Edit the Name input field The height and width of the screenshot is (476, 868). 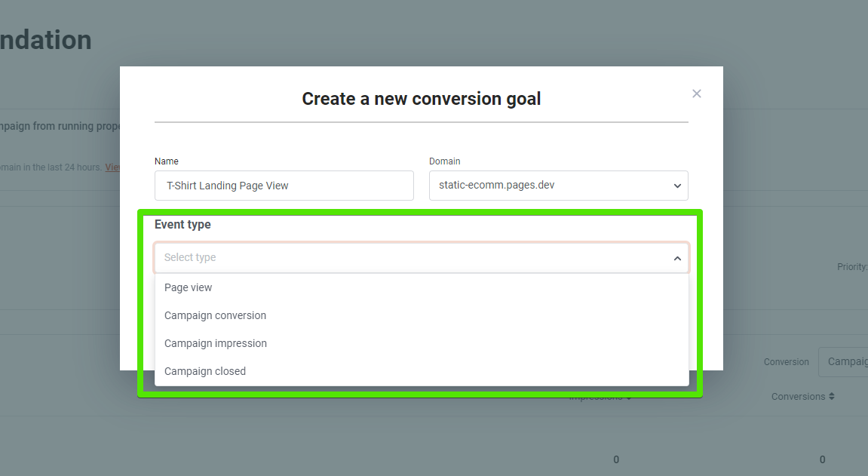284,186
